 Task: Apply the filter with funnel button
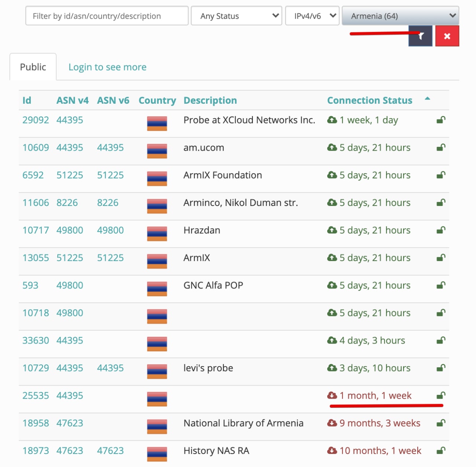(x=421, y=36)
